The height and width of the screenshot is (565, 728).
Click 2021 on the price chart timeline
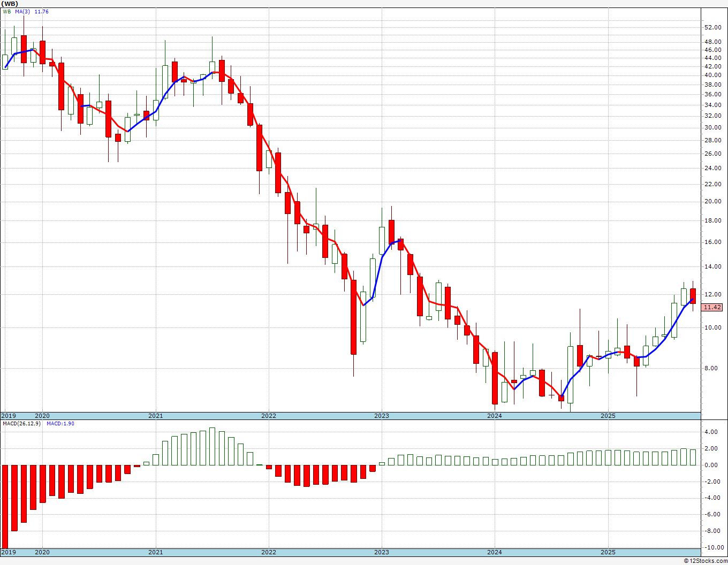pyautogui.click(x=155, y=416)
